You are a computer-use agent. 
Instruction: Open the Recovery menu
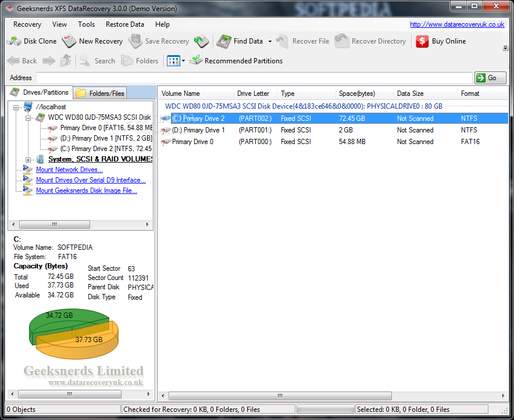point(27,24)
